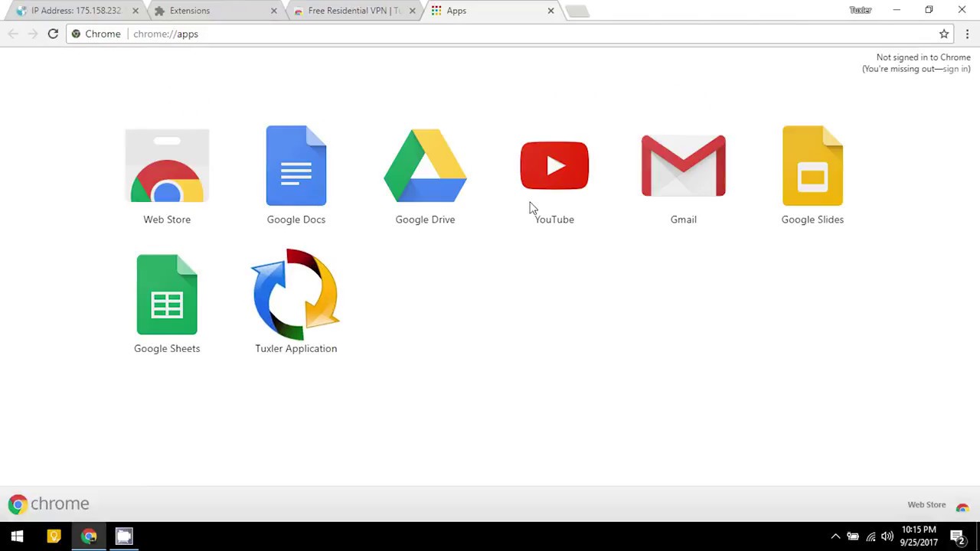
Task: Switch to the IP Address tab
Action: click(75, 11)
